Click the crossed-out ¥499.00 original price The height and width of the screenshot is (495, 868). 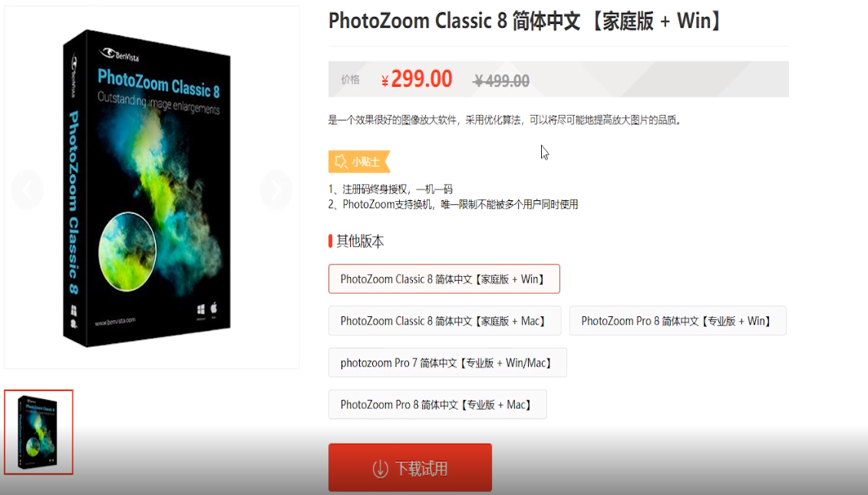click(501, 81)
